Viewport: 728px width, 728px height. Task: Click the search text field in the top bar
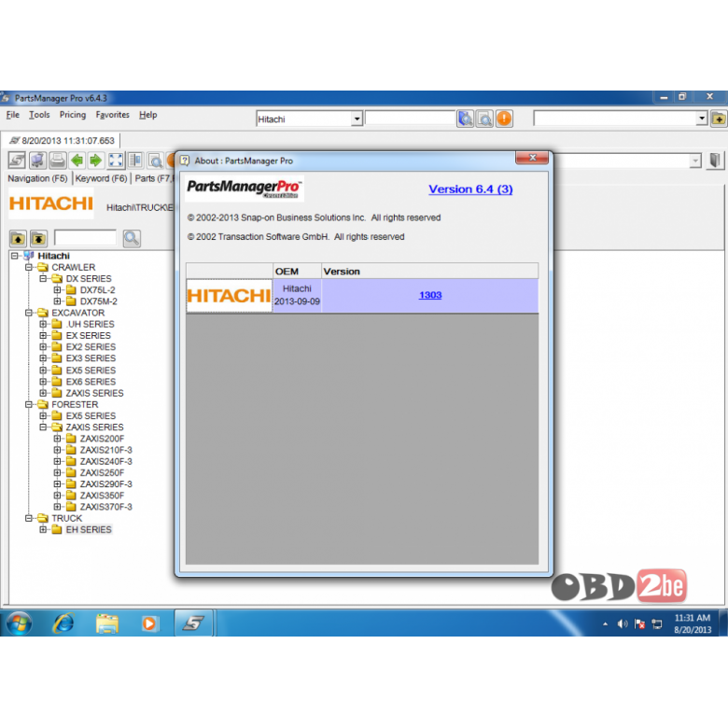point(410,119)
